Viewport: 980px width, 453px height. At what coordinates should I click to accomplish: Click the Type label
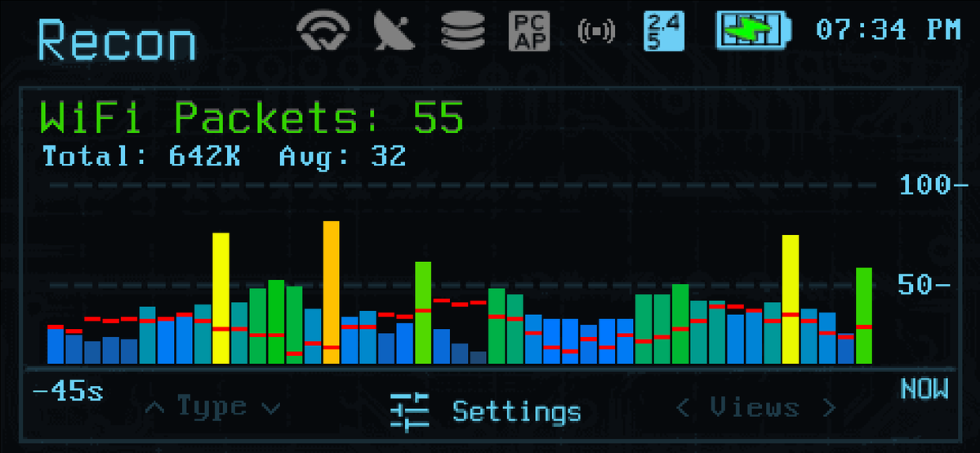(212, 406)
